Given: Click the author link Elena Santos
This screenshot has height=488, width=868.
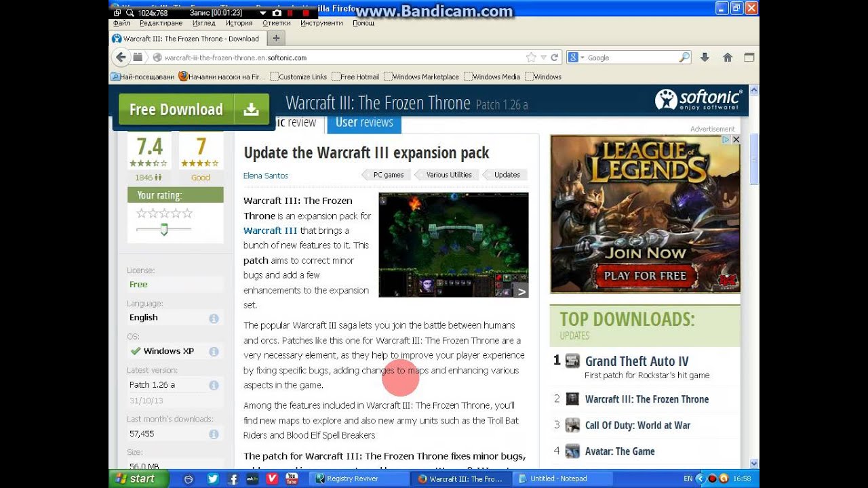Looking at the screenshot, I should [266, 176].
